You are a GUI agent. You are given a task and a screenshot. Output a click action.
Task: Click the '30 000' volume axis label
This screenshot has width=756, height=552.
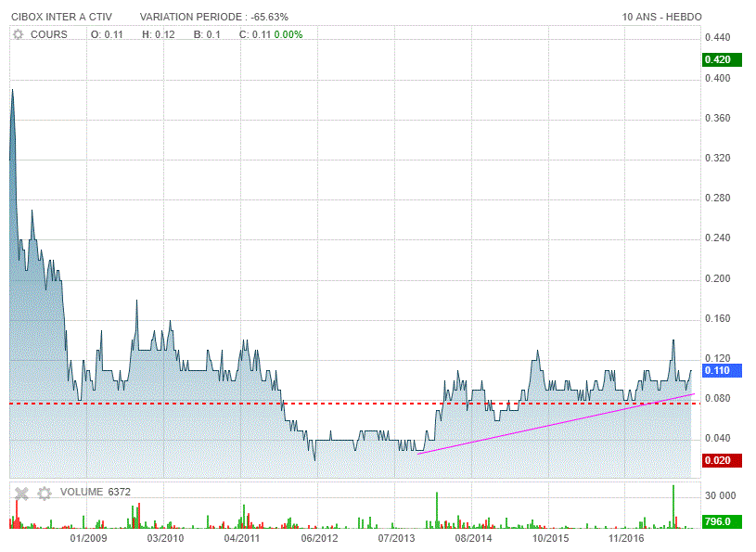(720, 496)
